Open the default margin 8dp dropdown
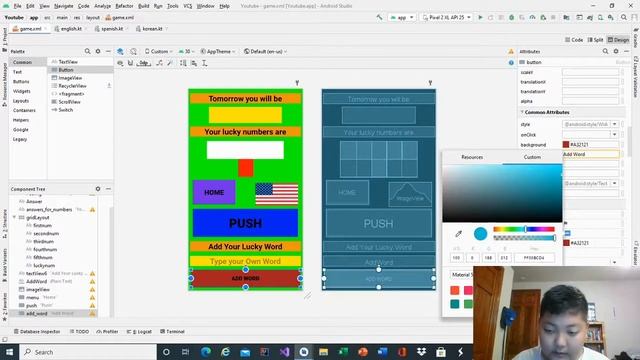This screenshot has height=360, width=640. [x=144, y=63]
